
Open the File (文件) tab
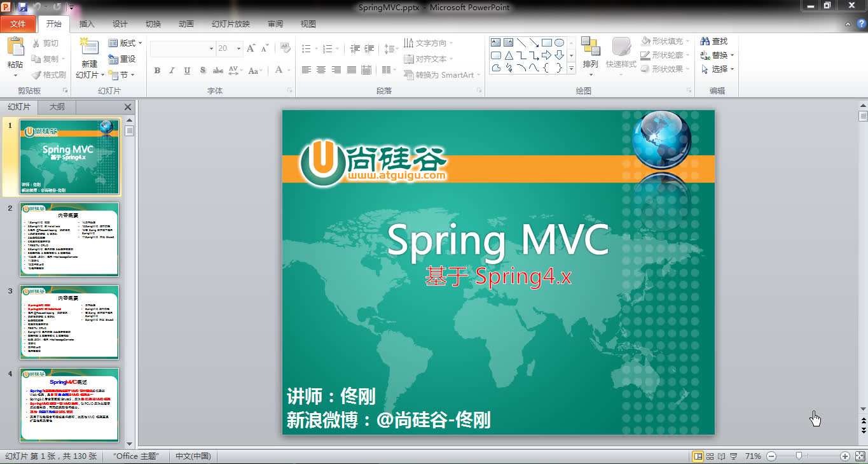point(18,24)
